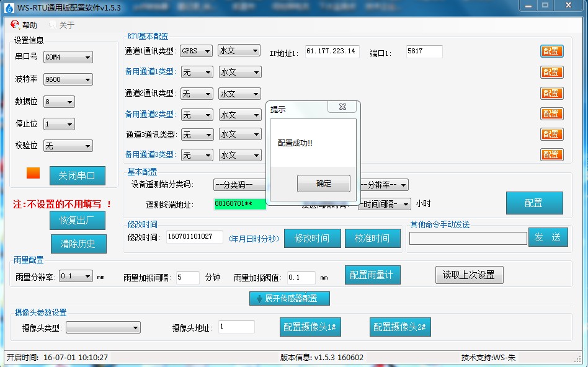Open 通道1通讯类型 GPRS dropdown
Viewport: 588px width, 367px height.
pos(196,51)
